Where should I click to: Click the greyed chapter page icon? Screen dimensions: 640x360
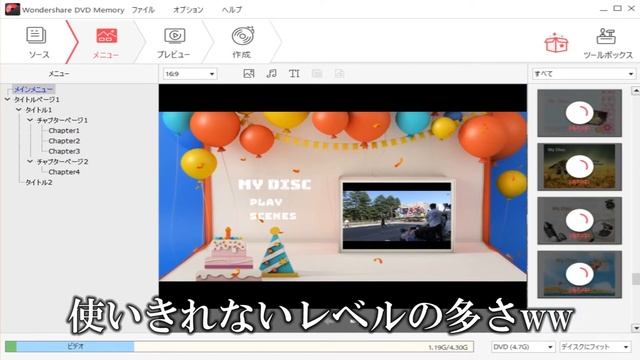pyautogui.click(x=339, y=73)
